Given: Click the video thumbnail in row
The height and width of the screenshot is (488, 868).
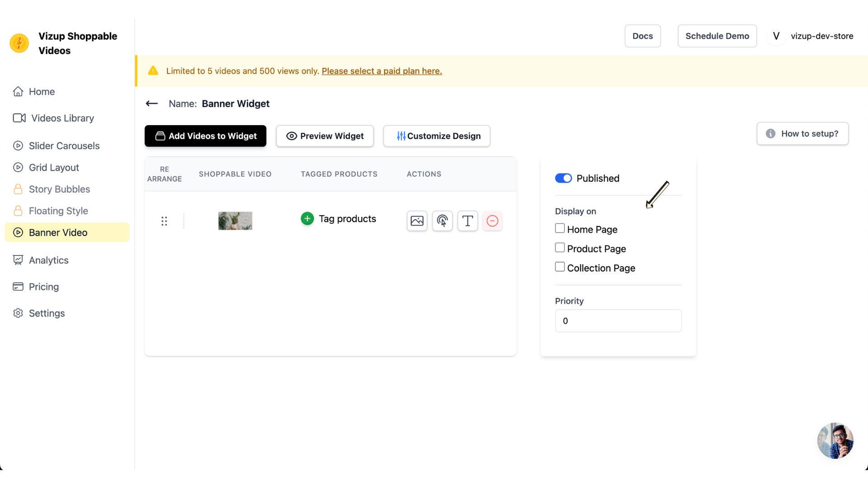Looking at the screenshot, I should click(235, 221).
